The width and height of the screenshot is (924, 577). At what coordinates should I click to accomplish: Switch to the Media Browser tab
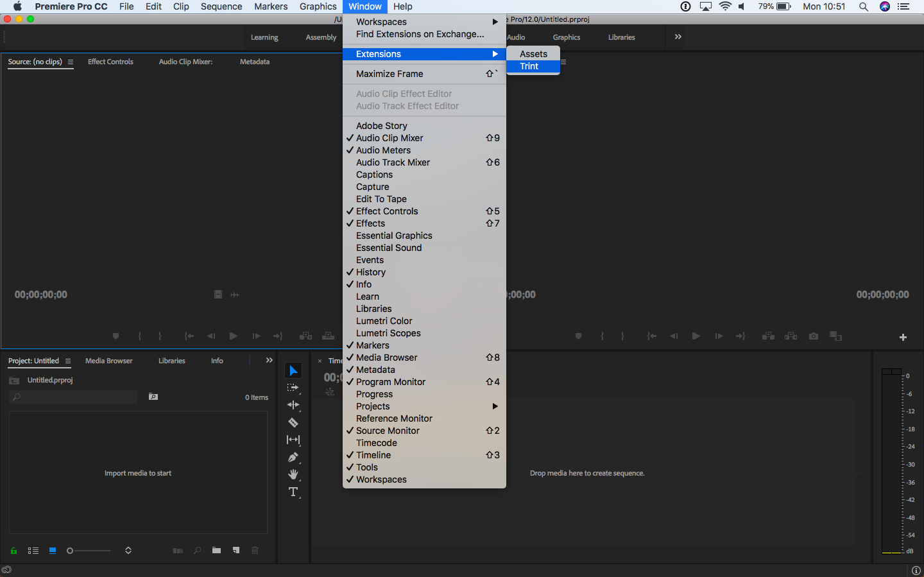(x=108, y=360)
